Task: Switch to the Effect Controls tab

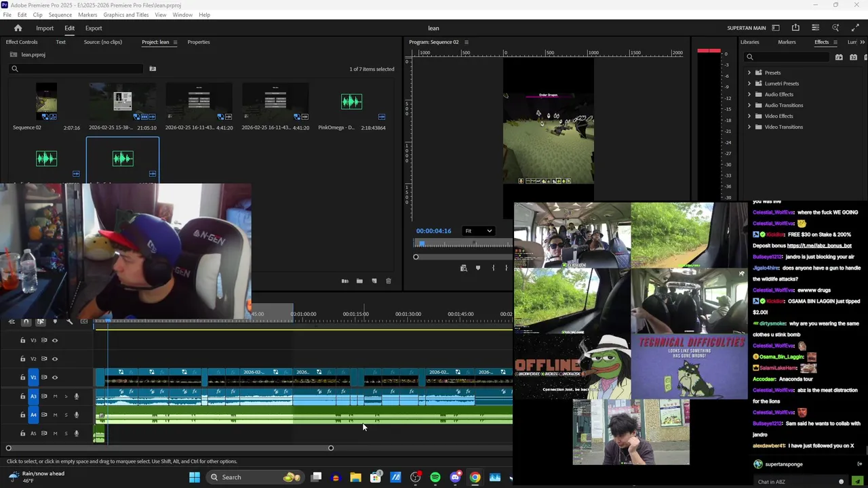Action: pos(22,42)
